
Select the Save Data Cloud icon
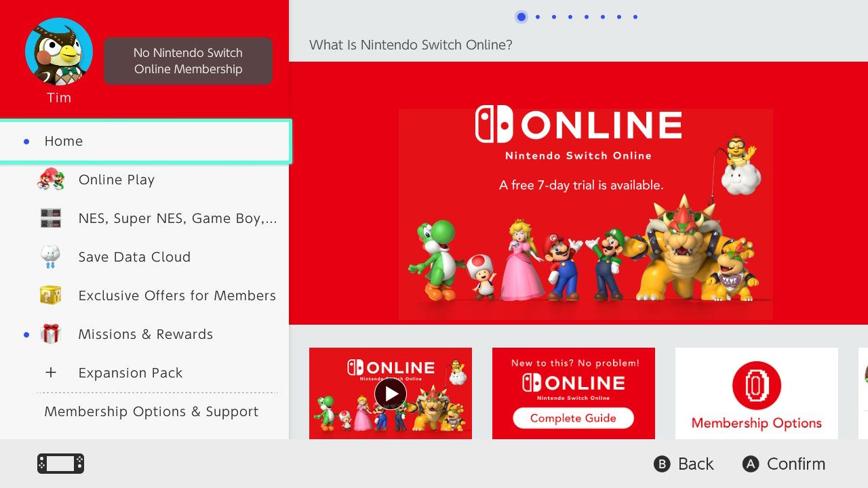tap(51, 257)
